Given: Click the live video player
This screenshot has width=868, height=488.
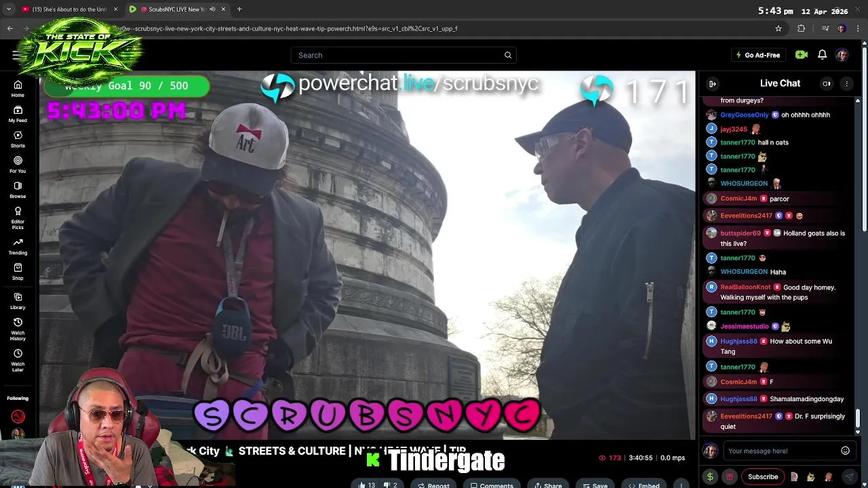Looking at the screenshot, I should click(367, 255).
